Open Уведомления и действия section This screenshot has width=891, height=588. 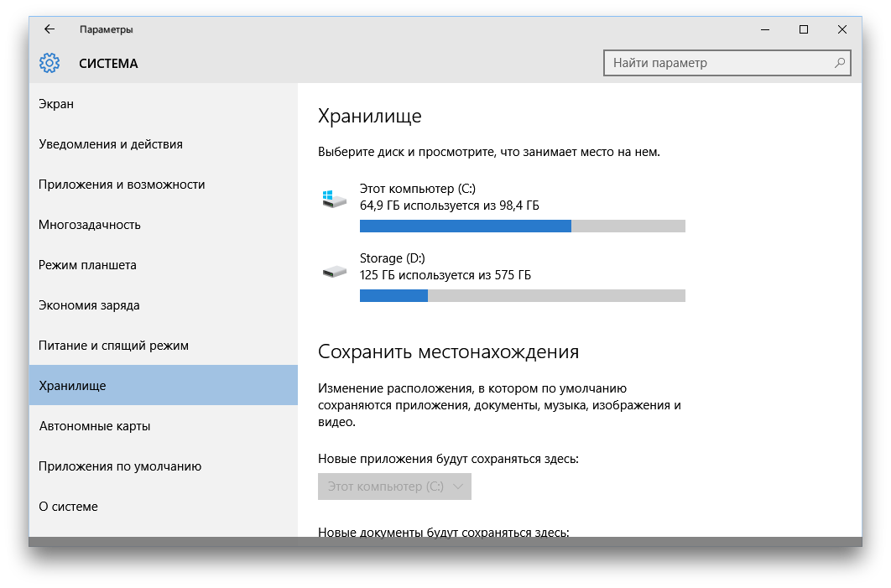point(111,144)
